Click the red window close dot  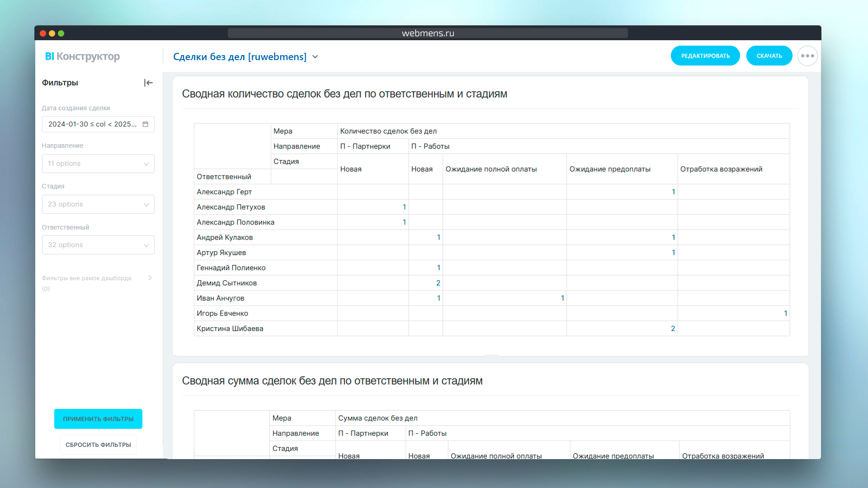tap(43, 33)
